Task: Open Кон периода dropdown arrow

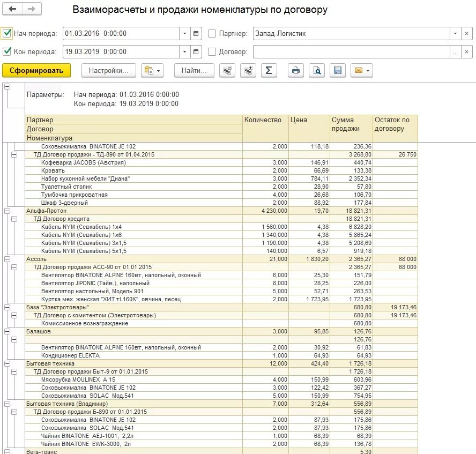Action: click(x=184, y=51)
